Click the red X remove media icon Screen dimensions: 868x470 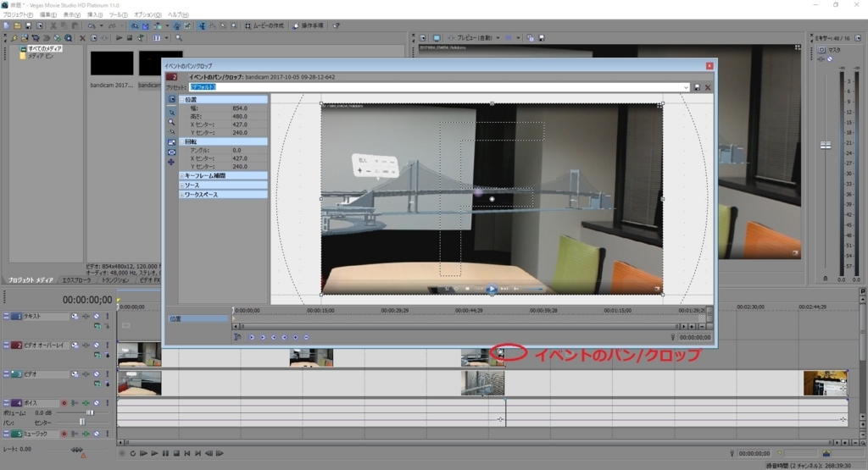pos(82,38)
